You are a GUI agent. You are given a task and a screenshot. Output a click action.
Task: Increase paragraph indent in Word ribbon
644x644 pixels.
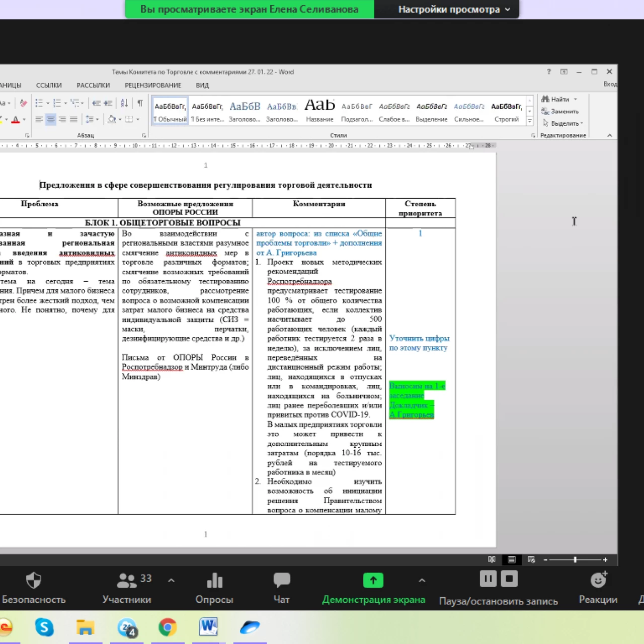point(108,103)
